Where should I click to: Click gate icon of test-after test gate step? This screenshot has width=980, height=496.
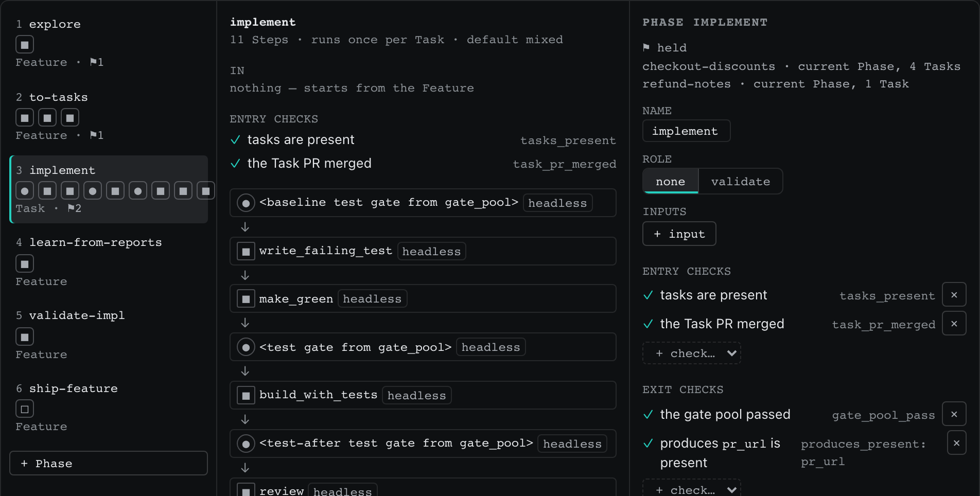point(246,444)
